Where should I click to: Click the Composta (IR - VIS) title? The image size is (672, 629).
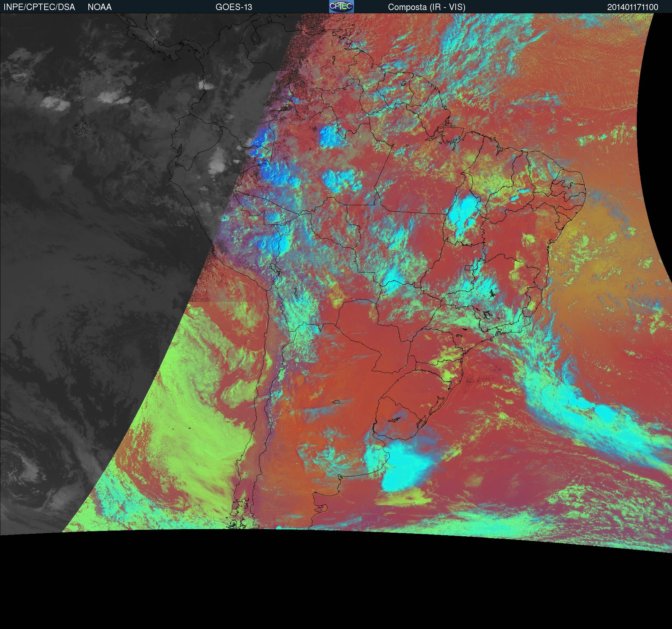[427, 7]
